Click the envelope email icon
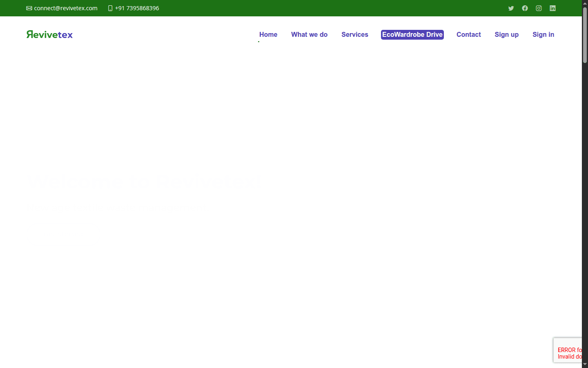The height and width of the screenshot is (368, 588). (29, 8)
